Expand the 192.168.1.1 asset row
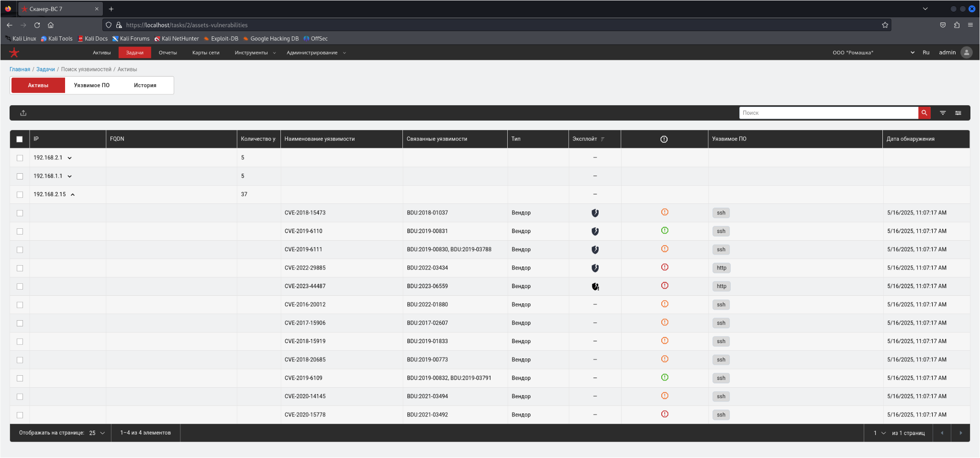 pos(70,177)
